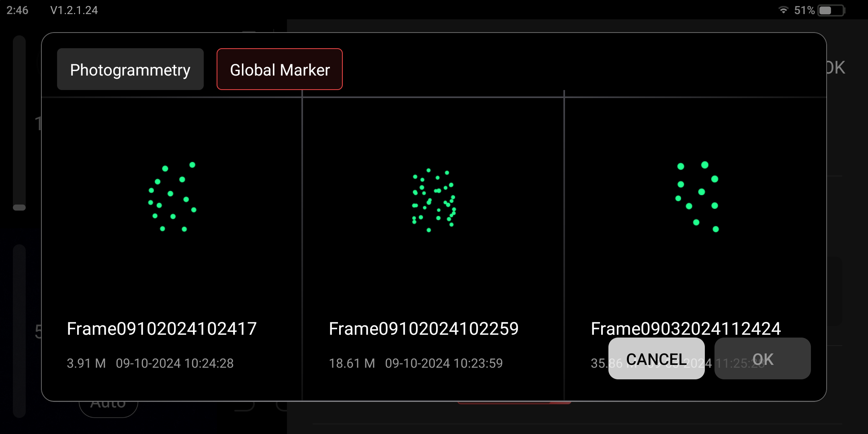
Task: Open the Frame09102024102417 marker thumbnail
Action: pos(172,197)
